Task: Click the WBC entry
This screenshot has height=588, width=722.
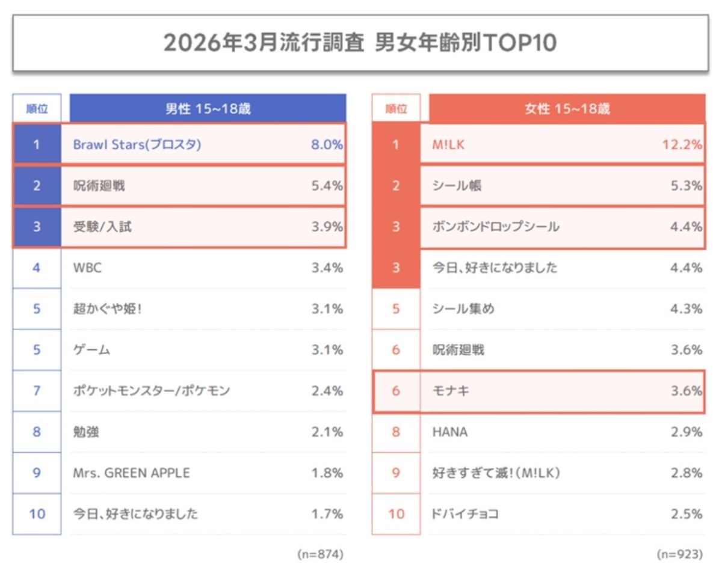Action: pyautogui.click(x=87, y=268)
